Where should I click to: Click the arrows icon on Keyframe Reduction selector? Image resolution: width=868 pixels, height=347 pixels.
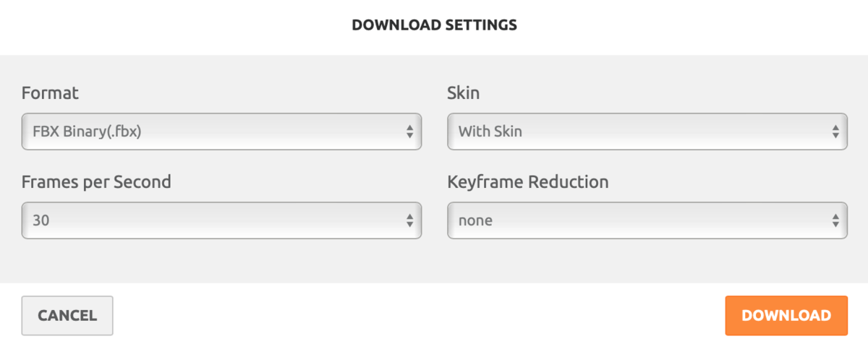coord(835,220)
